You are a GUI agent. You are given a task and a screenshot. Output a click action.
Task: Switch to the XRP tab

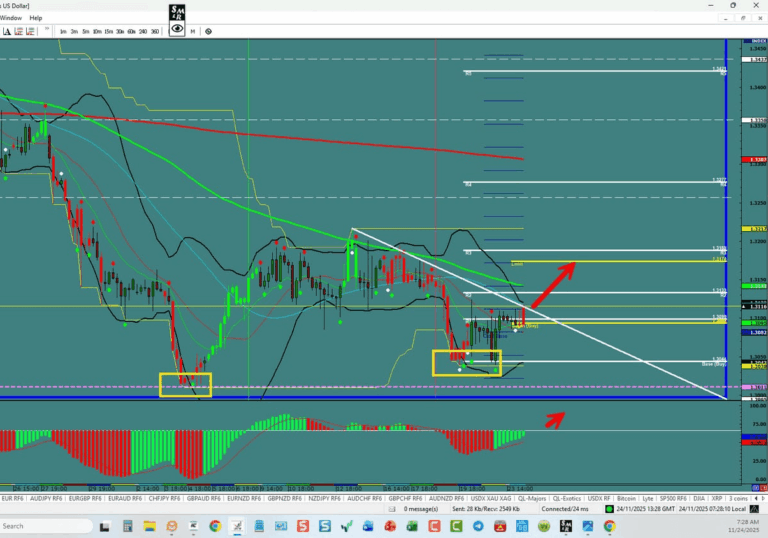click(x=717, y=498)
